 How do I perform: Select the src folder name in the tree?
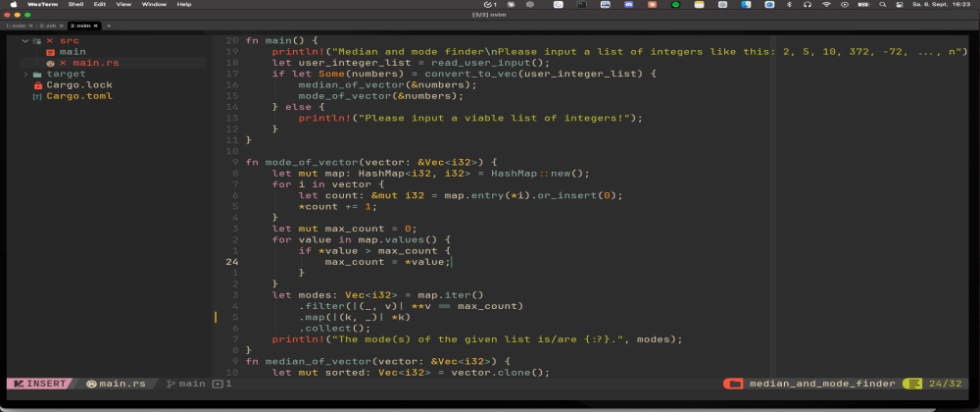point(70,40)
